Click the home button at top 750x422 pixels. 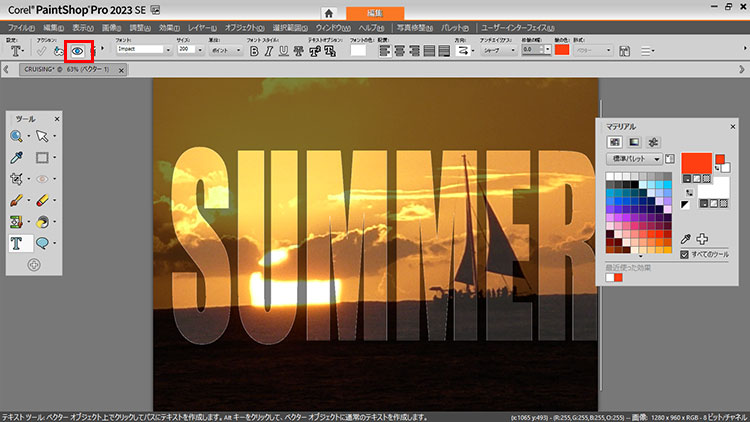(x=327, y=12)
